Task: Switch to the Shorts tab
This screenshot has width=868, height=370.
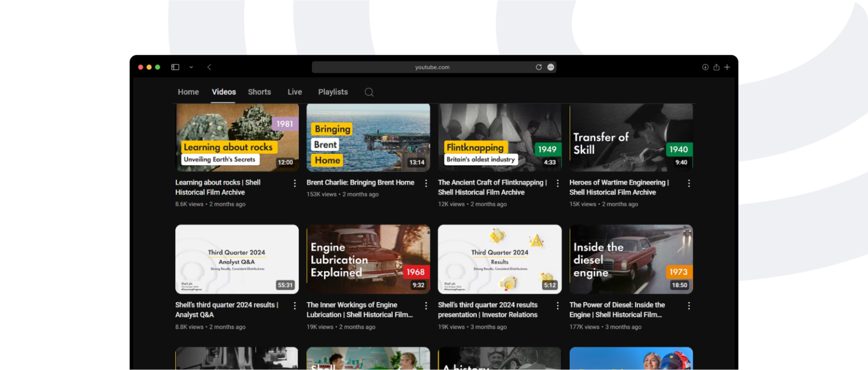Action: [259, 92]
